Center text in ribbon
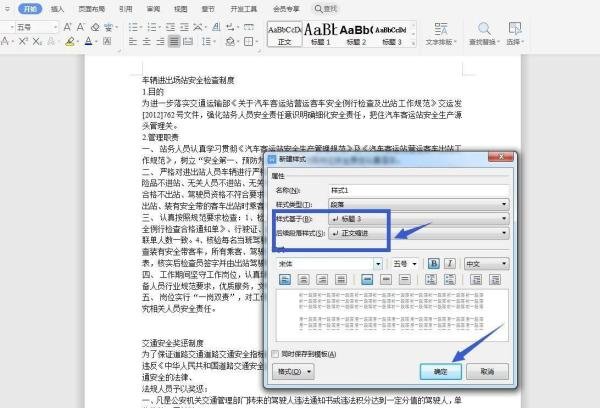Screen dimensions: 600x408 (x=147, y=41)
